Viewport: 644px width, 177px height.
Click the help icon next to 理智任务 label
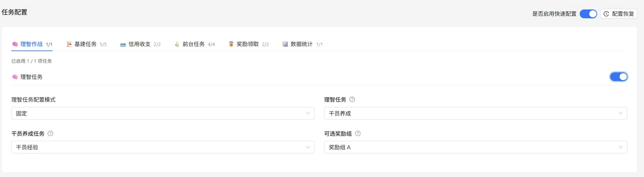pos(352,99)
